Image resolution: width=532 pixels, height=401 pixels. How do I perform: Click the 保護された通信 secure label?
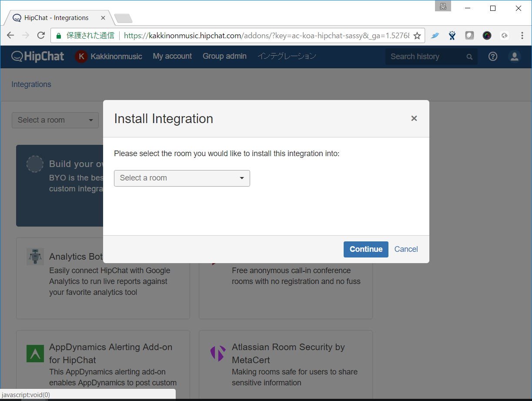[x=90, y=36]
